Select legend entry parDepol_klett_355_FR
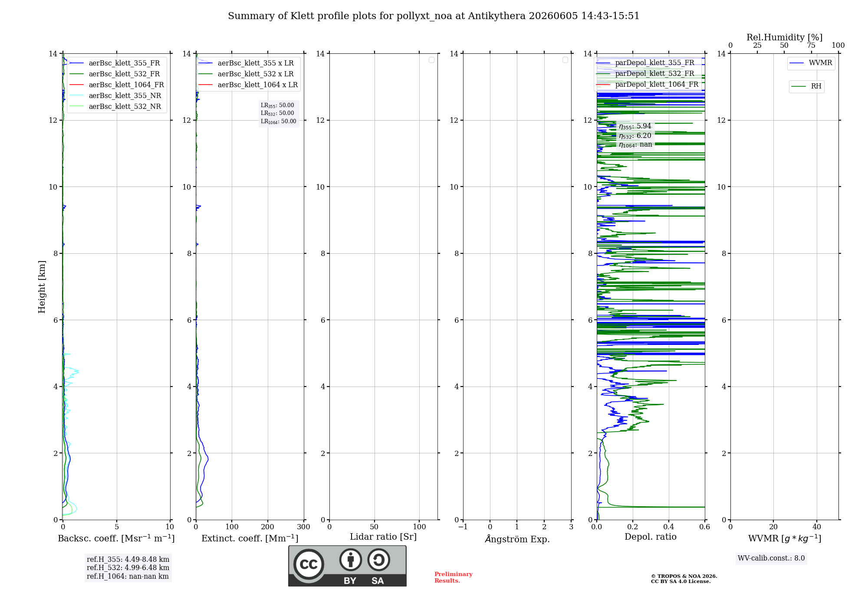The height and width of the screenshot is (590, 868). [654, 62]
